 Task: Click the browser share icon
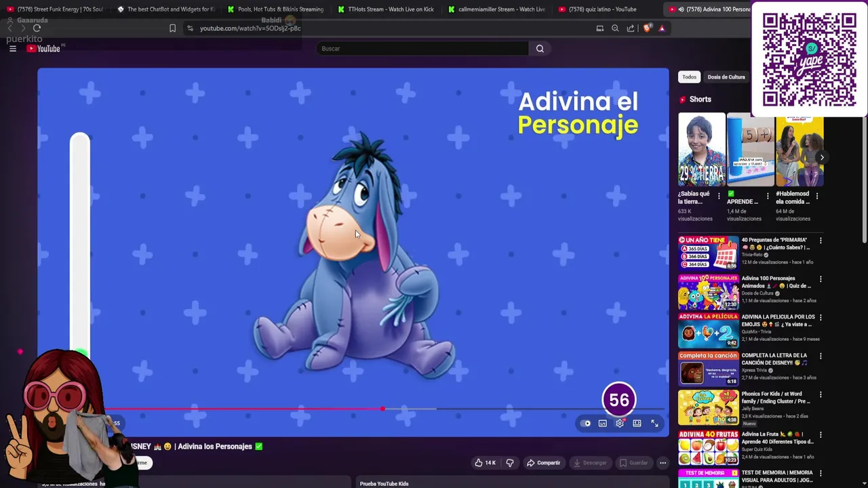631,28
